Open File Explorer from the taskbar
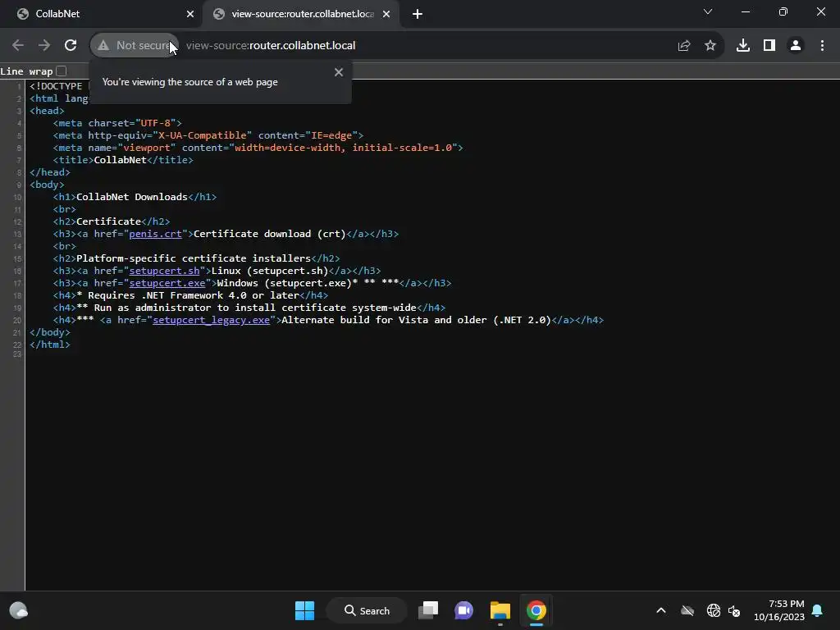 (x=500, y=610)
